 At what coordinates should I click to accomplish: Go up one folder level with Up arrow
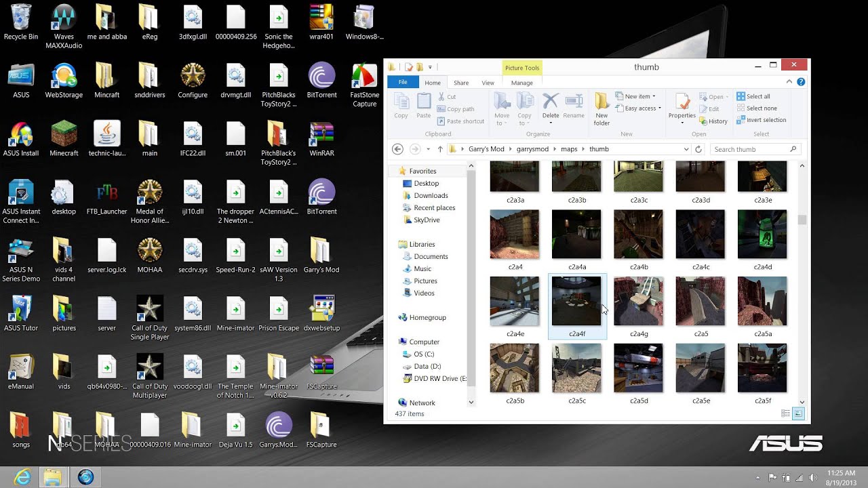tap(440, 149)
